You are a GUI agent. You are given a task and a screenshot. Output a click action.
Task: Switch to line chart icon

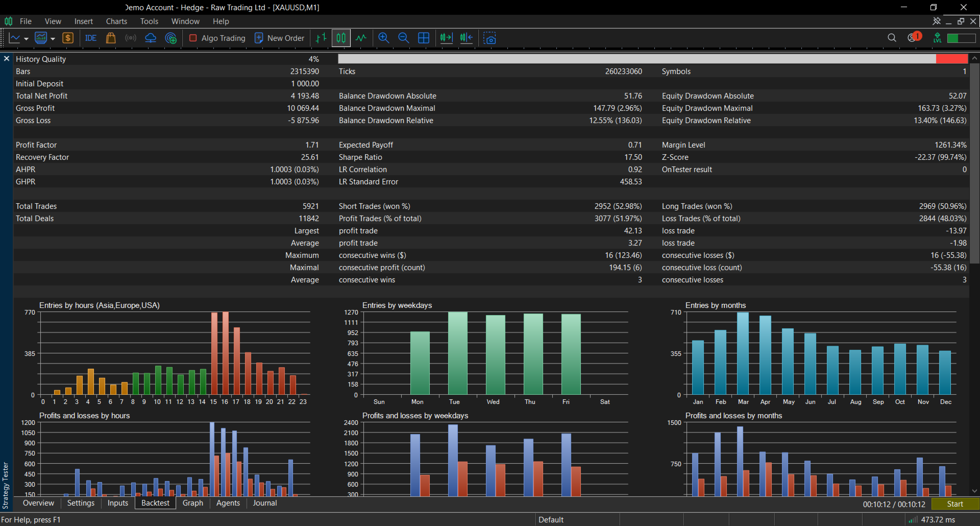point(361,38)
